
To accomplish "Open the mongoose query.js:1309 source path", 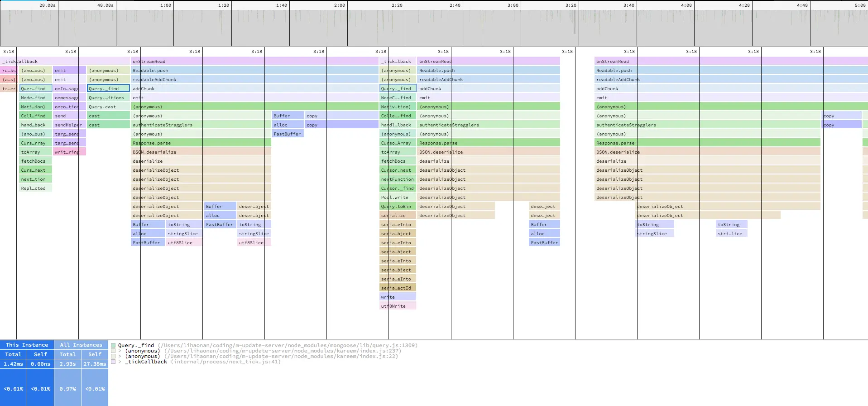I will (x=288, y=345).
